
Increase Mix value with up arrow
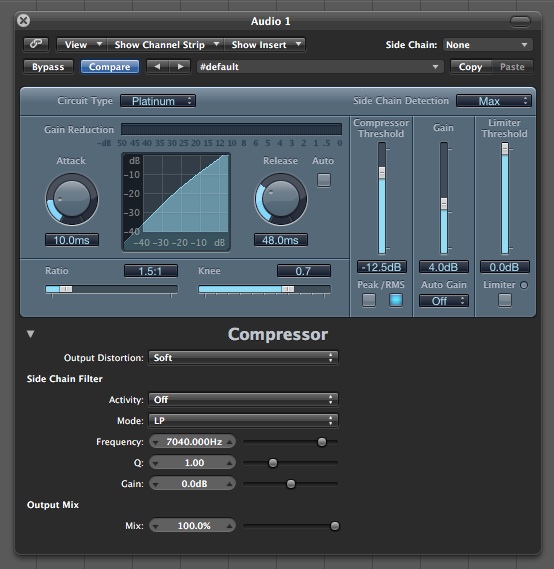(x=230, y=526)
